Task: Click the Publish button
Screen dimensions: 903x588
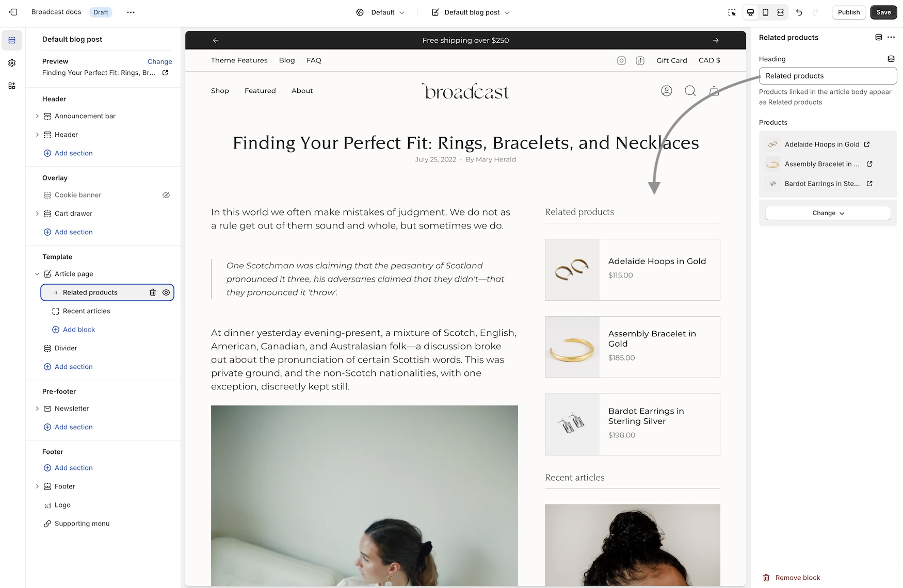Action: coord(849,12)
